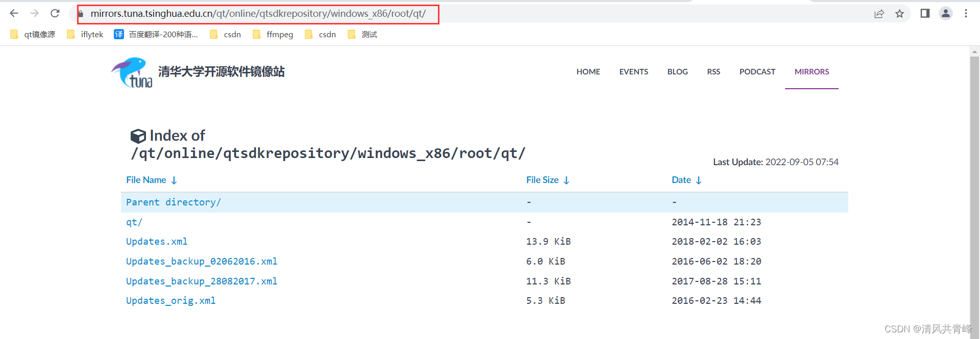Image resolution: width=980 pixels, height=339 pixels.
Task: Open Updates_backup_28082017.xml link
Action: 202,281
